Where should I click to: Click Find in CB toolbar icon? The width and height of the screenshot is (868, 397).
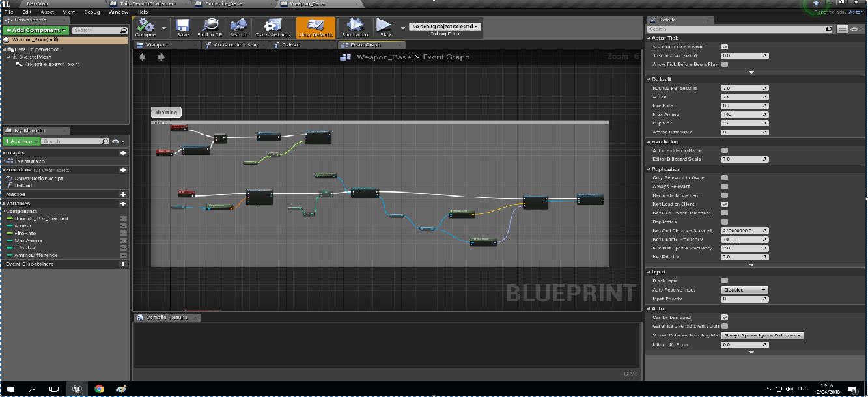[x=210, y=26]
